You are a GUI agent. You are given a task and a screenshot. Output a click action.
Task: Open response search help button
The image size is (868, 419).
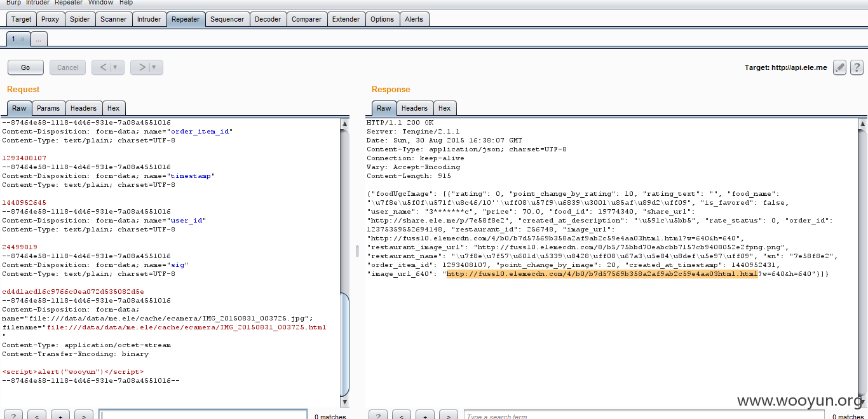[378, 415]
